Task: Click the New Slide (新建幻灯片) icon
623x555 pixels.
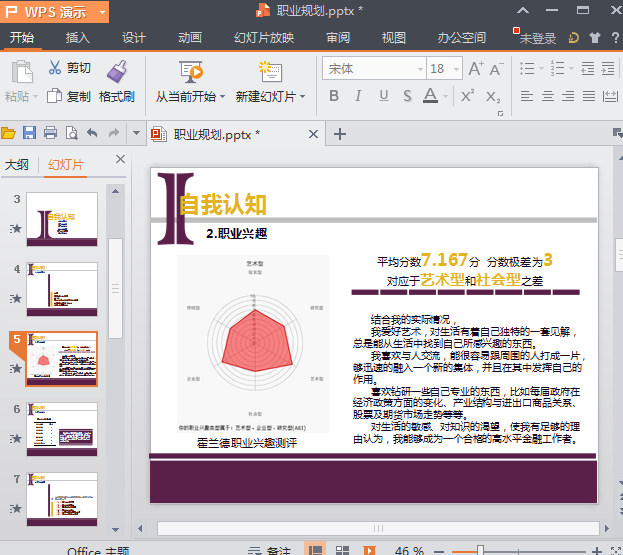Action: pyautogui.click(x=270, y=71)
